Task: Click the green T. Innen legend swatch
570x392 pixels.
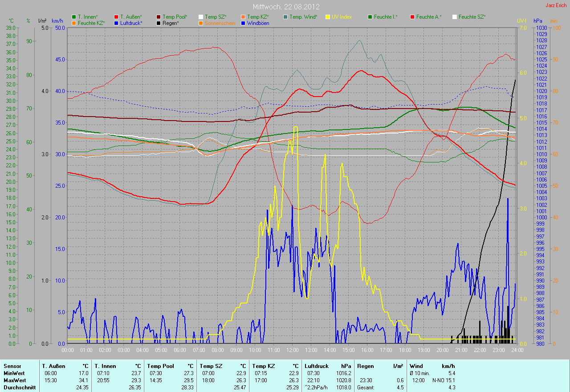Action: (74, 17)
